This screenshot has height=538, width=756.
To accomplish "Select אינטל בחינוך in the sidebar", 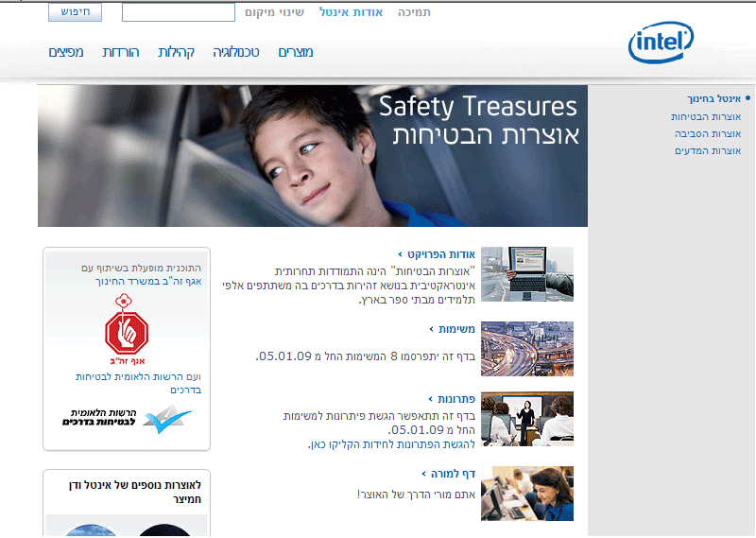I will click(x=714, y=98).
